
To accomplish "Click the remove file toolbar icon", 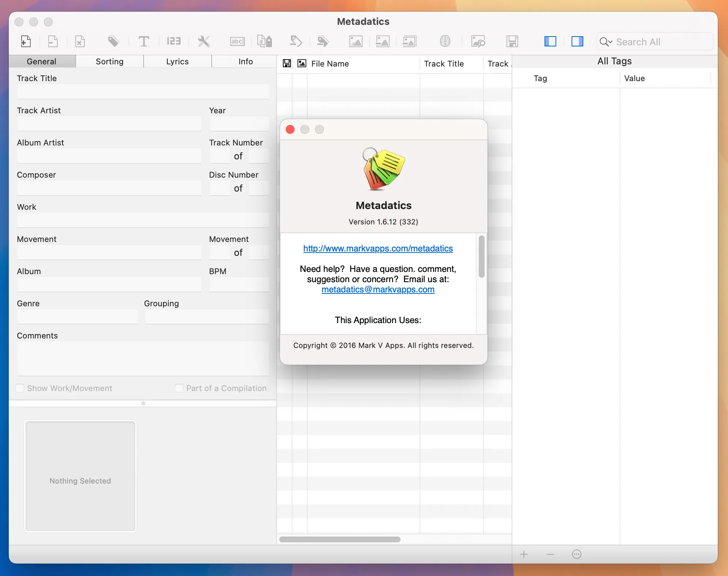I will (x=53, y=41).
